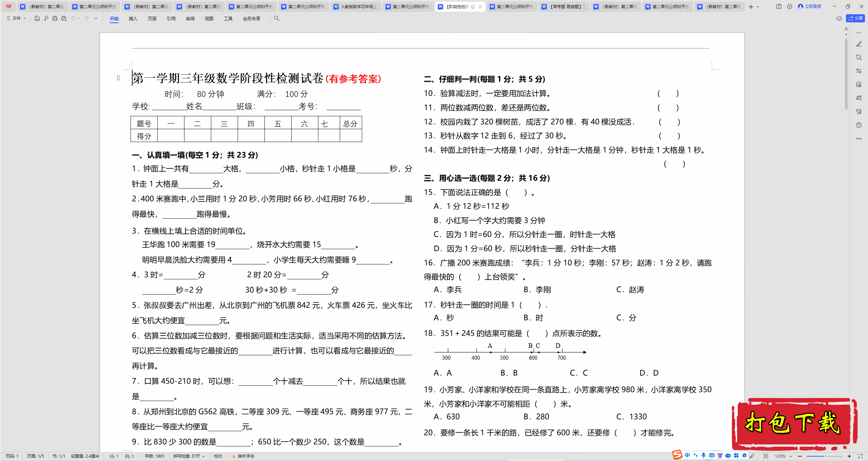Click the split window layout icon
This screenshot has width=868, height=461.
pos(779,6)
